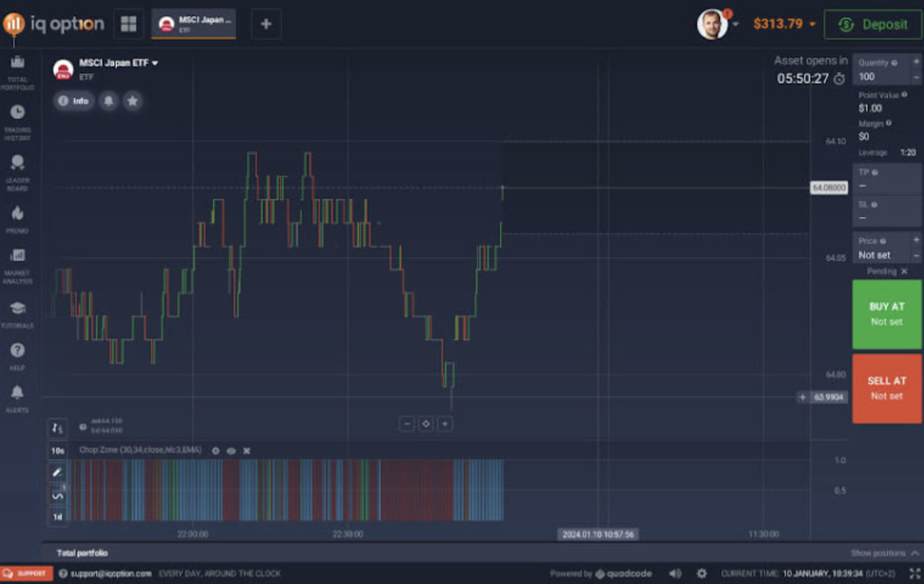Hide the Chop Zone indicator via eye icon

pyautogui.click(x=231, y=451)
